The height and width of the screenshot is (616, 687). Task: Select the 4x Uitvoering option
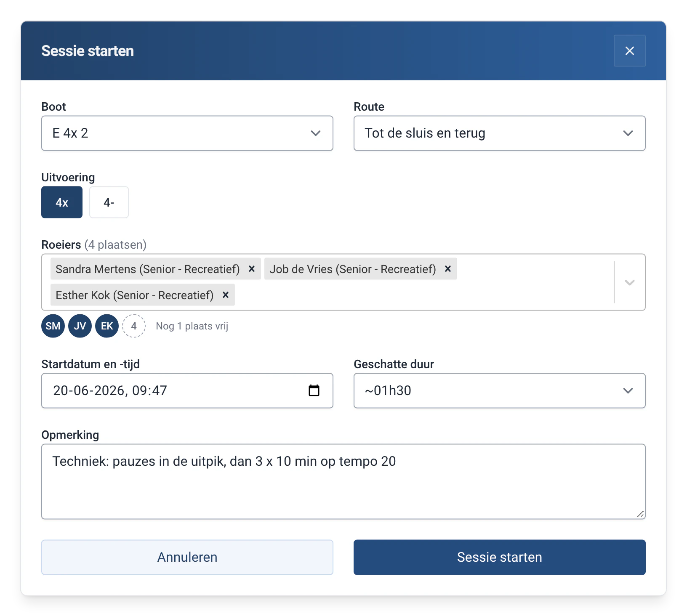62,202
